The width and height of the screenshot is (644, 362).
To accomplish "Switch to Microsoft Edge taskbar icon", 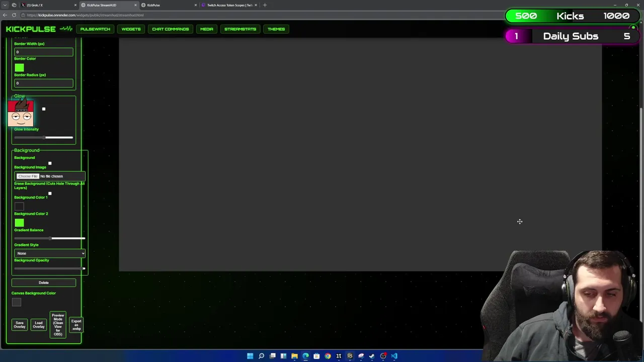I will [305, 356].
